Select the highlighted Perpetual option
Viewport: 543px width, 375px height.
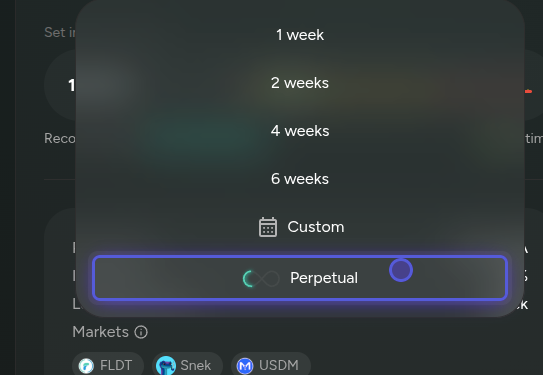tap(300, 278)
